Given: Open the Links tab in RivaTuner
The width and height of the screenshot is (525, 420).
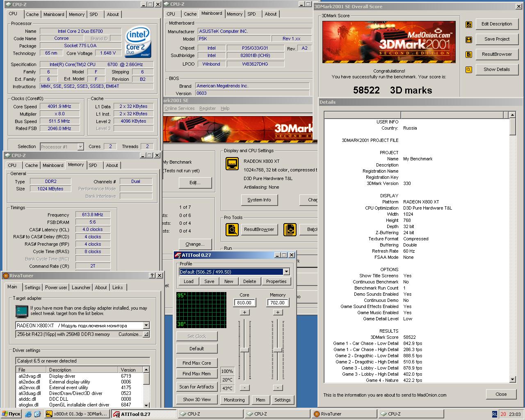Looking at the screenshot, I should click(118, 288).
